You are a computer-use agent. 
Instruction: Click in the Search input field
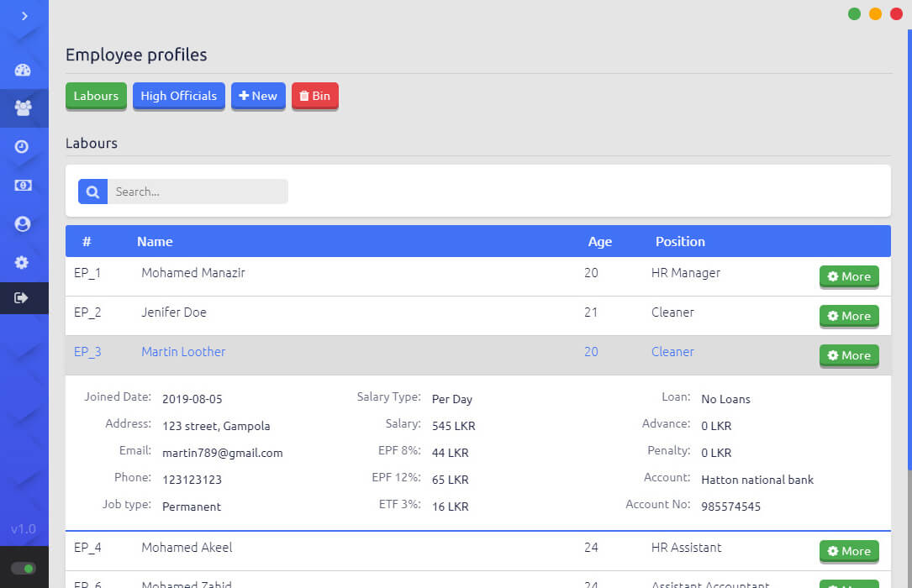coord(198,192)
